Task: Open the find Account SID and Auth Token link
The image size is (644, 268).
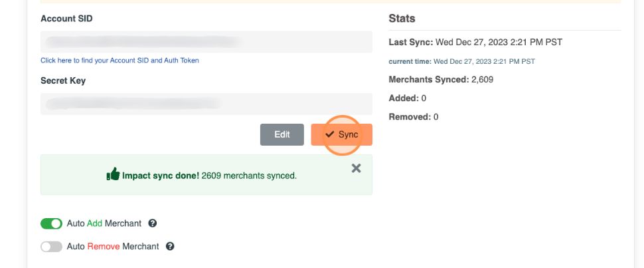Action: (120, 61)
